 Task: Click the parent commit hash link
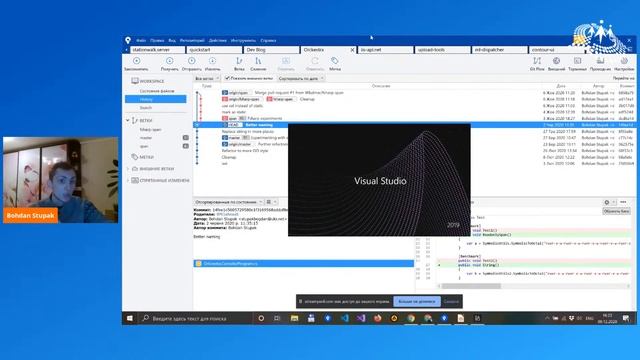click(x=227, y=214)
